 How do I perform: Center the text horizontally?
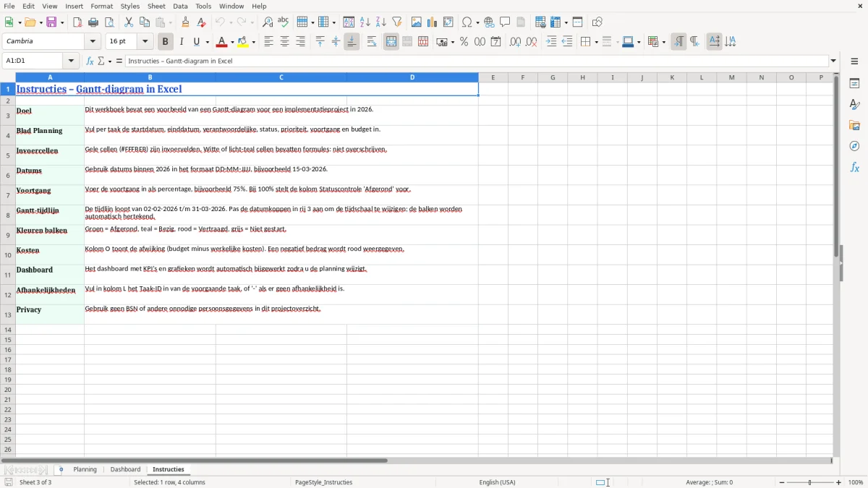(284, 42)
